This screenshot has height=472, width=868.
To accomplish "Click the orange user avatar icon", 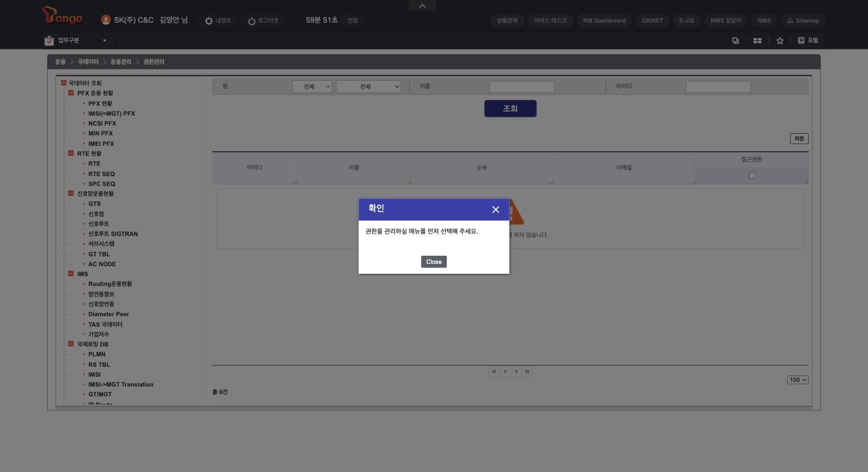I will coord(105,20).
